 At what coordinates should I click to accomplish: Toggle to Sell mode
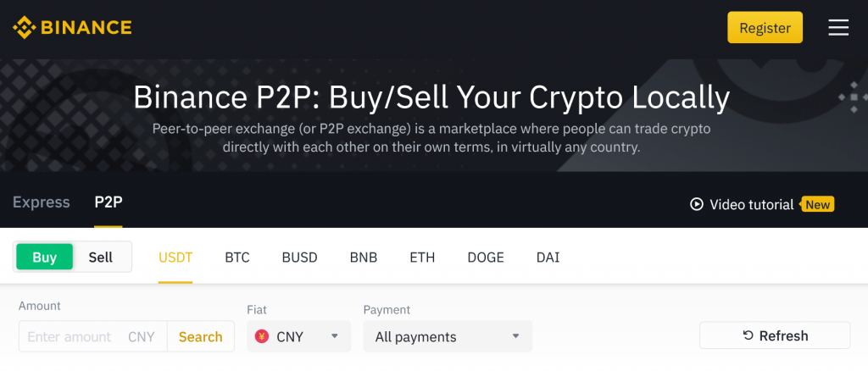click(x=101, y=257)
